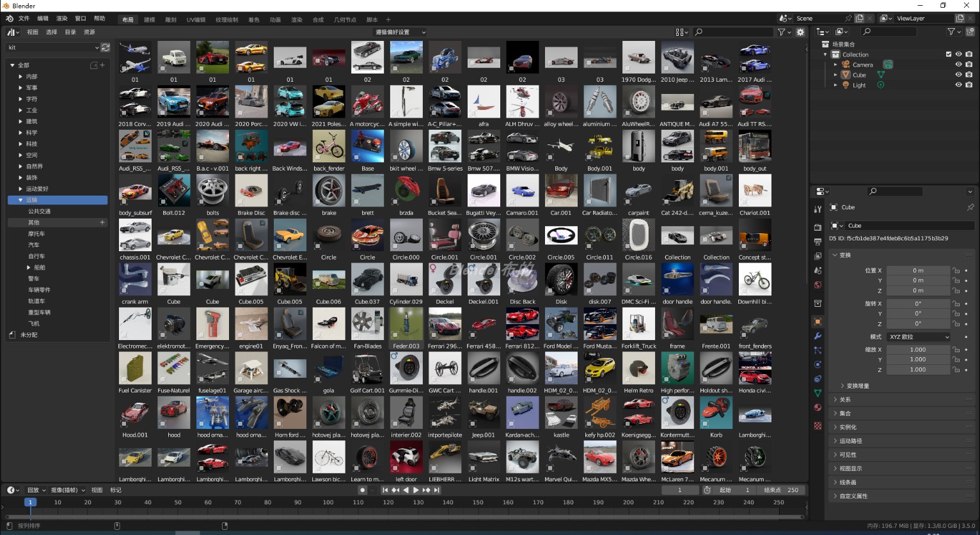Uncheck Collection exclude-from-view-layer checkbox
This screenshot has height=535, width=980.
pyautogui.click(x=949, y=54)
